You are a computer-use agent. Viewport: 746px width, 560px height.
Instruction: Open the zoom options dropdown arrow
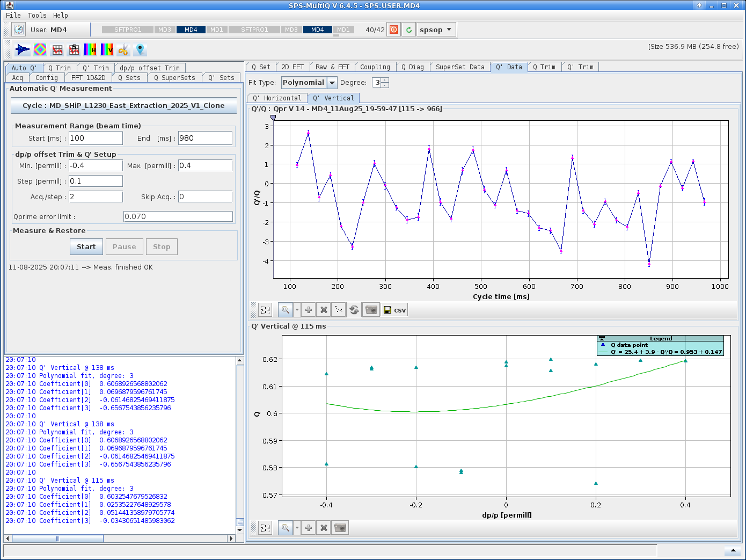coord(297,309)
